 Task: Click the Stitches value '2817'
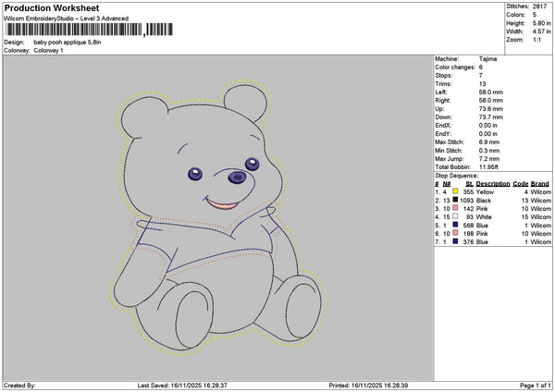click(540, 6)
